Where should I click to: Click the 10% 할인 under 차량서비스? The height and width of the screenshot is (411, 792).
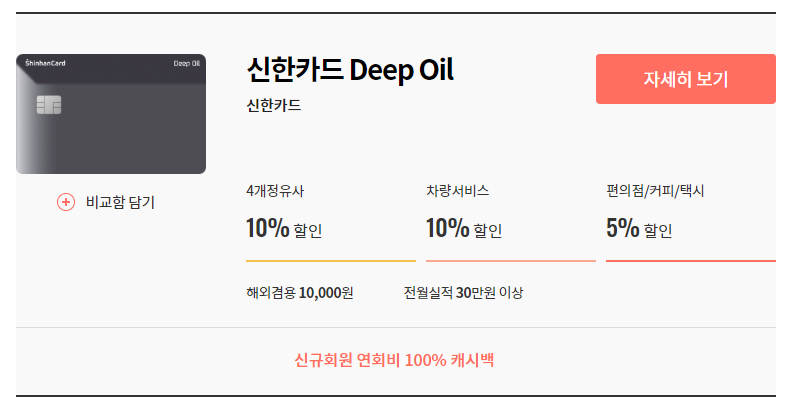(x=464, y=229)
